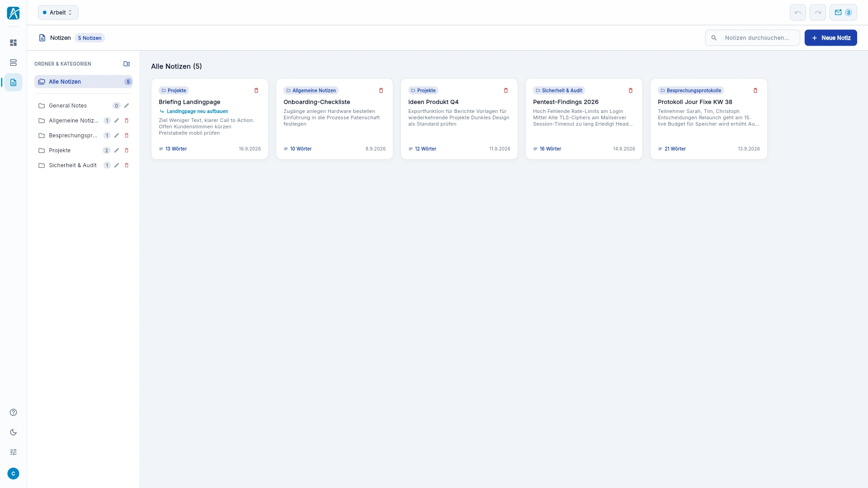Delete the Besprechungsprotokolle folder
The height and width of the screenshot is (488, 868).
127,136
